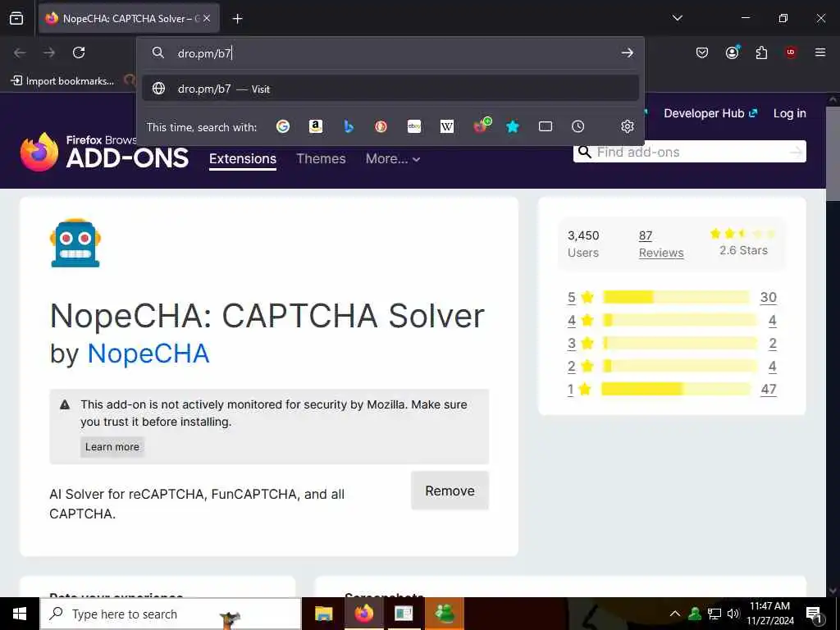This screenshot has height=630, width=840.
Task: Open the 47 one-star reviews count
Action: (x=768, y=390)
